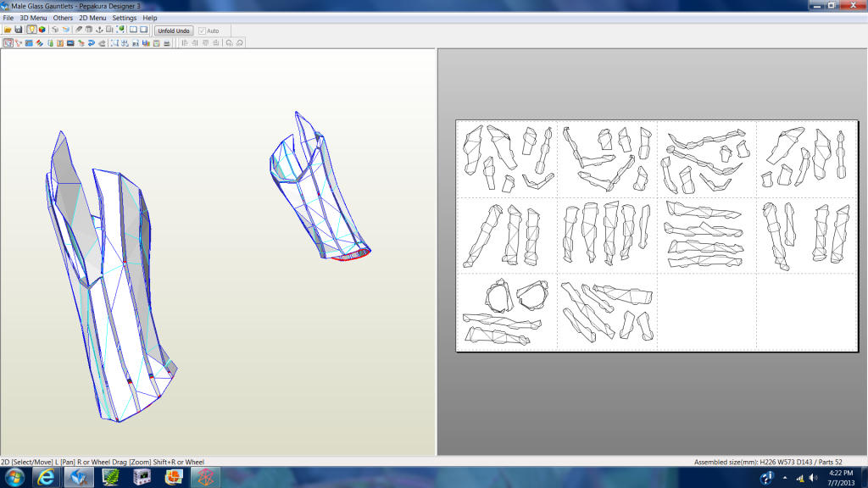Click the last greyed rotate icon
Screen dimensions: 868x488
240,42
